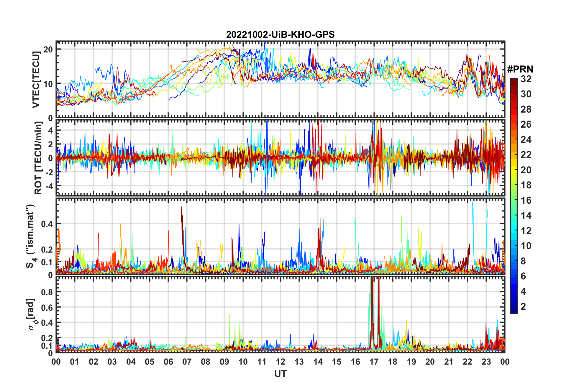Click UT axis tick label 05
Image resolution: width=561 pixels, height=392 pixels.
[x=150, y=362]
